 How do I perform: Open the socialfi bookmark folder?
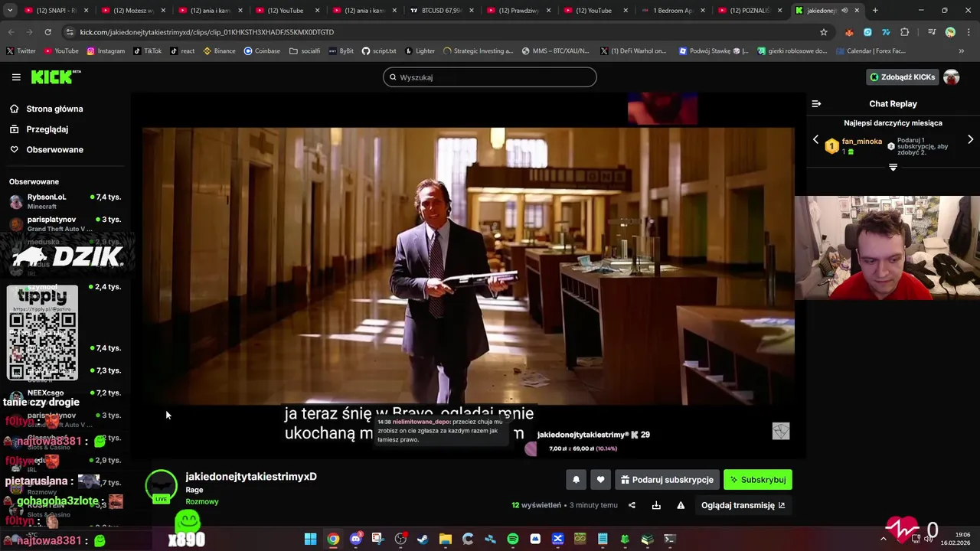[304, 51]
